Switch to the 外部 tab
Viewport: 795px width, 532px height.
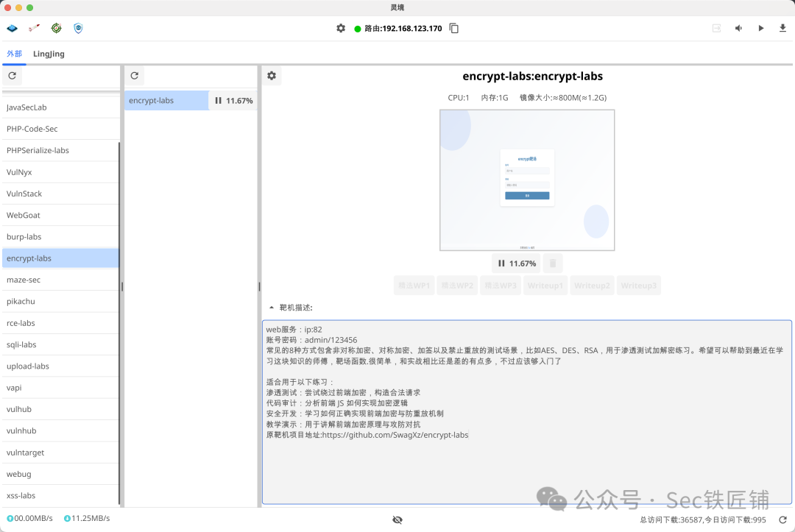[14, 54]
